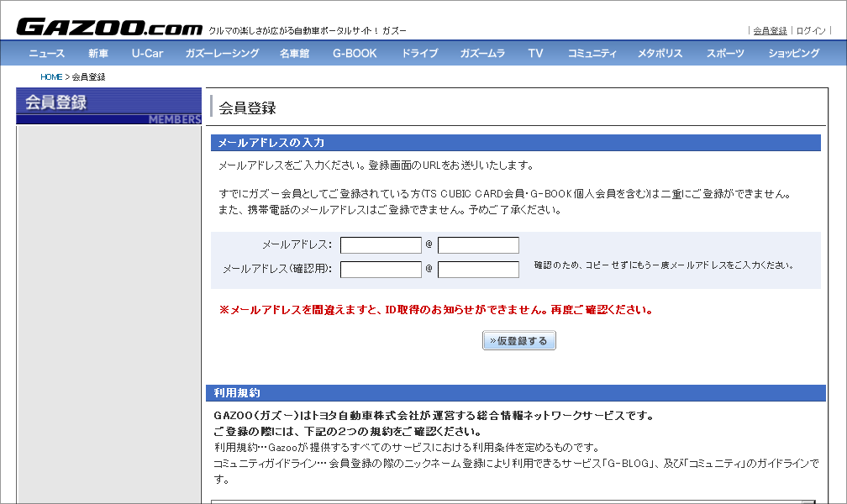Go to ショッピング in the navigation bar
847x504 pixels.
coord(794,54)
